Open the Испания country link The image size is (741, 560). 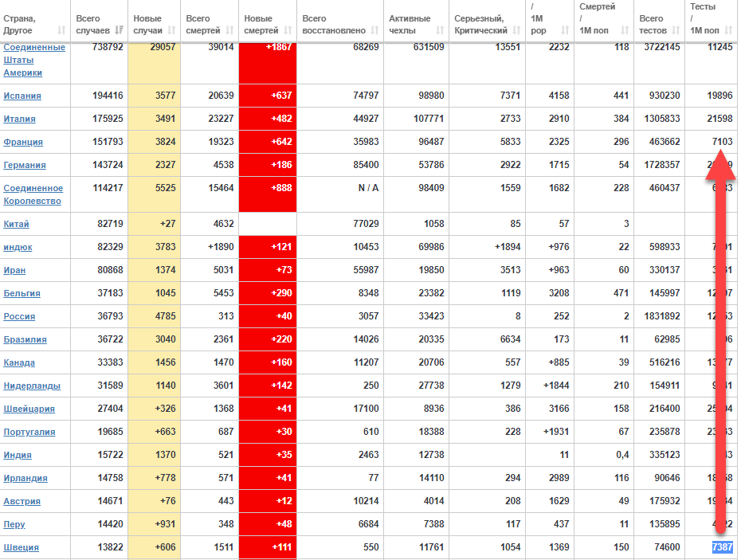[x=22, y=96]
